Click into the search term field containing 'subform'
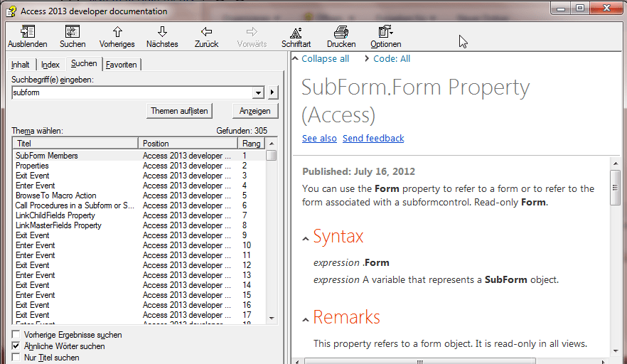Screen dimensions: 627x364 (132, 93)
